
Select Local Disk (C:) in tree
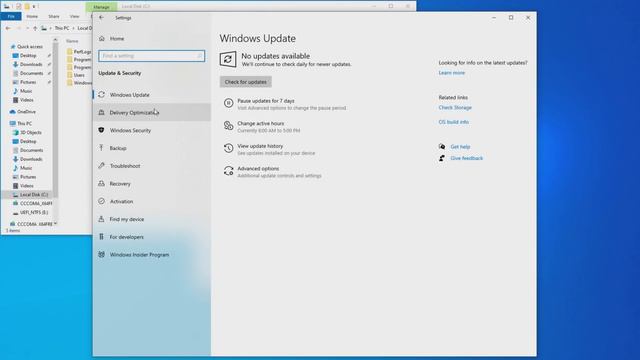click(33, 195)
